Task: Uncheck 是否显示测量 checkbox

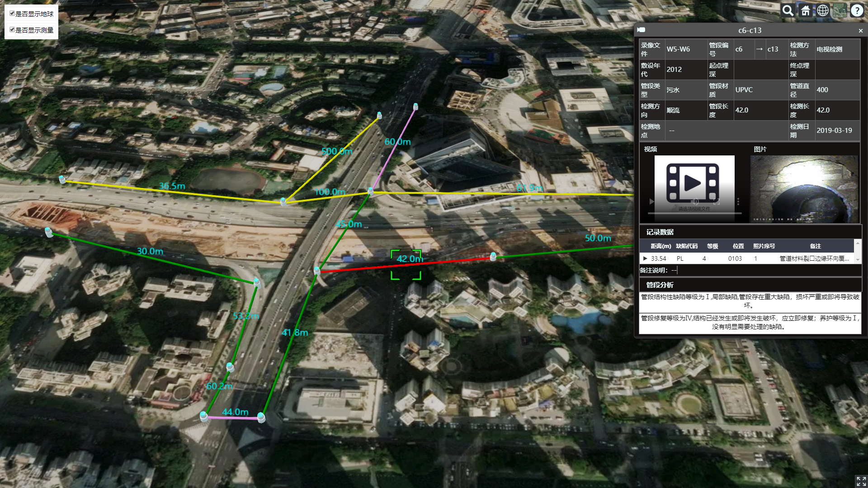Action: (12, 30)
